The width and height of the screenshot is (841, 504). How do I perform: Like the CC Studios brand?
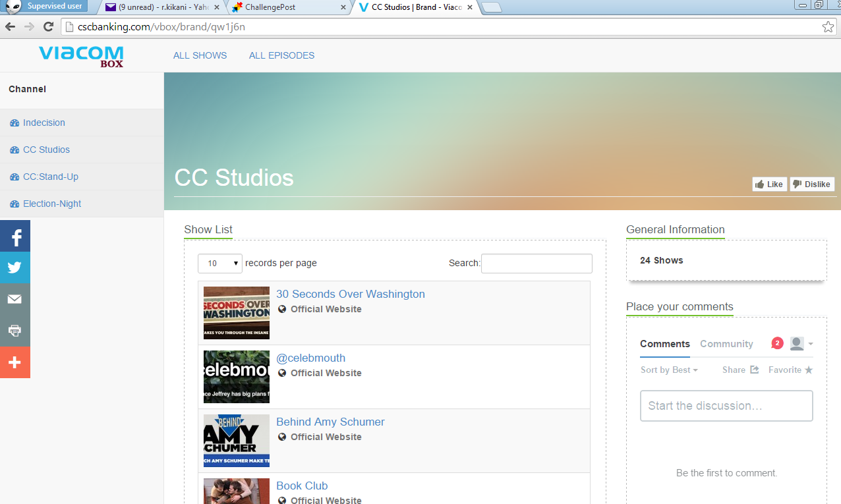pos(770,184)
